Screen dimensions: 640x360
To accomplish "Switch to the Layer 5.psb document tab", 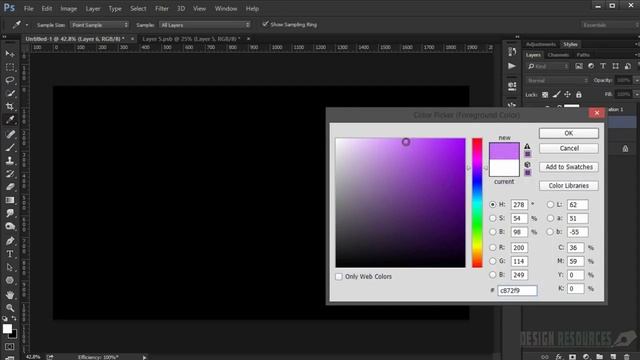I will pos(191,39).
